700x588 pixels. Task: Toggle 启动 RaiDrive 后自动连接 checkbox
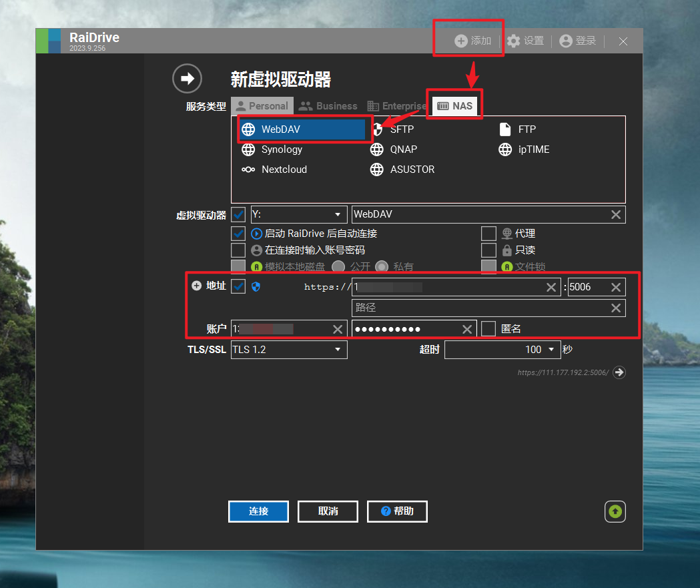click(x=238, y=234)
